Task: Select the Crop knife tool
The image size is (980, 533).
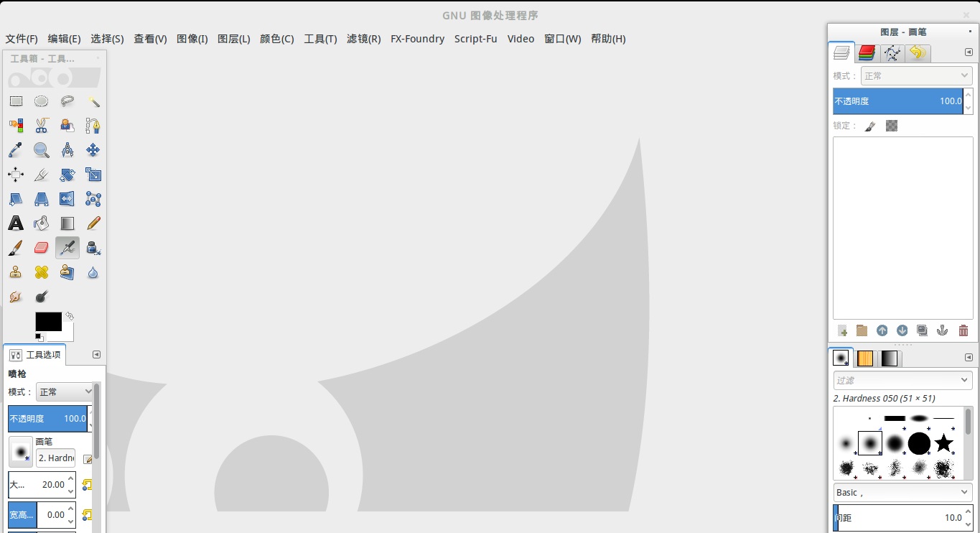Action: (42, 175)
